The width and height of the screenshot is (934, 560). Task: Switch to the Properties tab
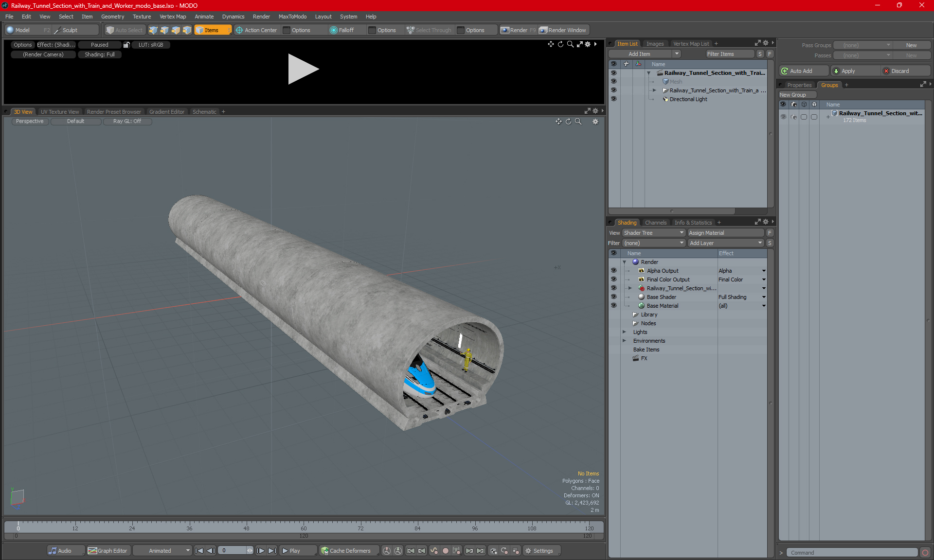point(799,85)
